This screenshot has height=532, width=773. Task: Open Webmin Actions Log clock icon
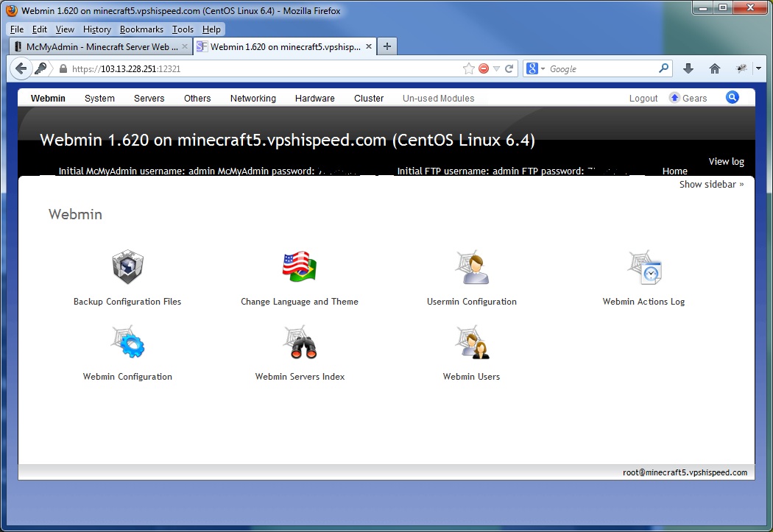(x=644, y=267)
